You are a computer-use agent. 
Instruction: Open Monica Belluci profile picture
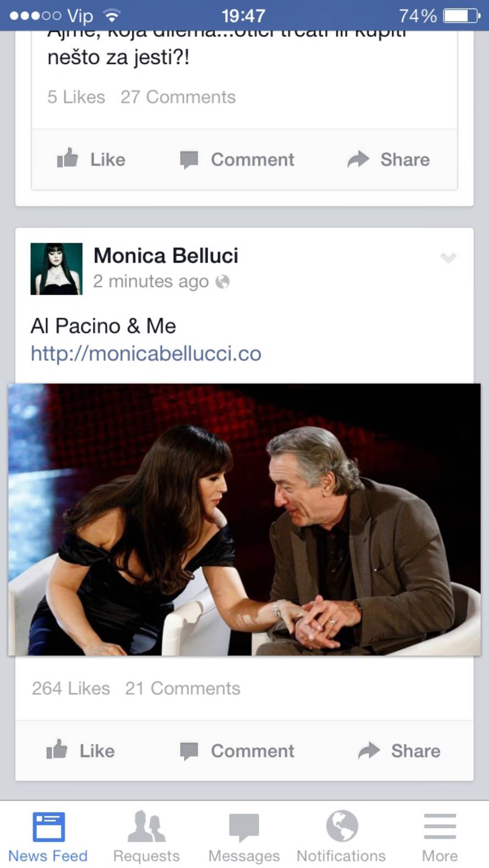(x=56, y=269)
